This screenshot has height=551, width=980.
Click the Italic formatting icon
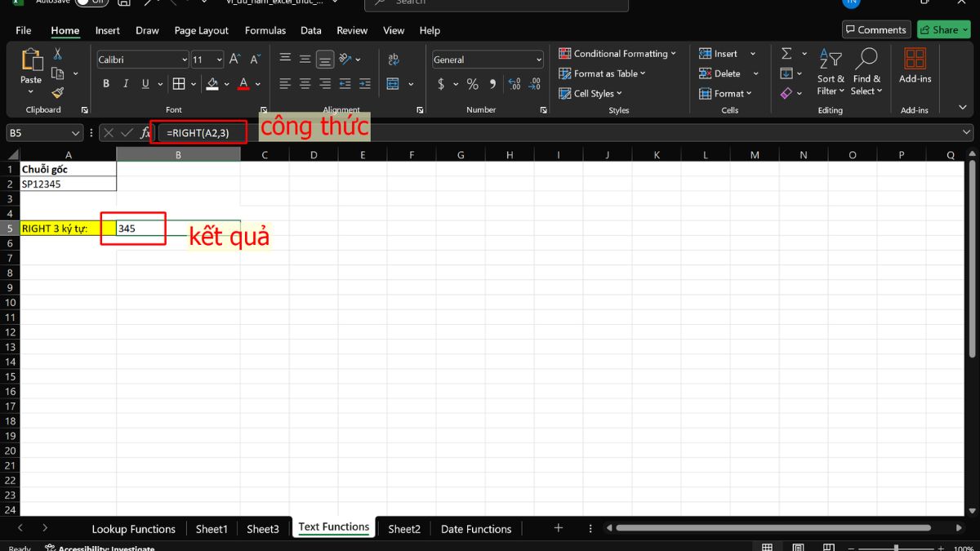click(126, 84)
